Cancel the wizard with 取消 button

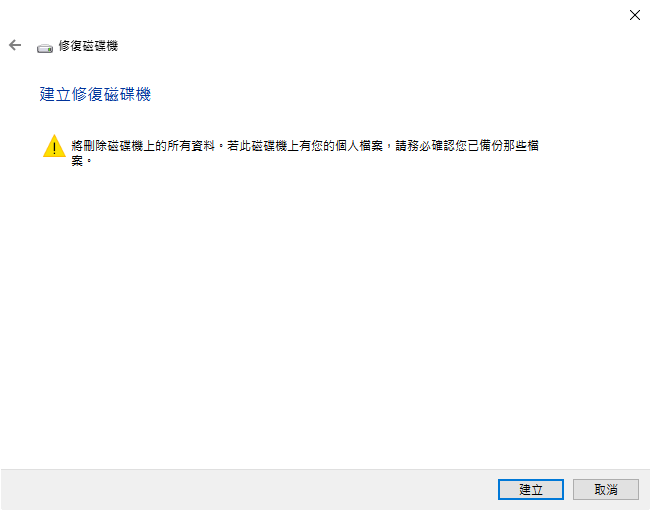click(x=606, y=489)
